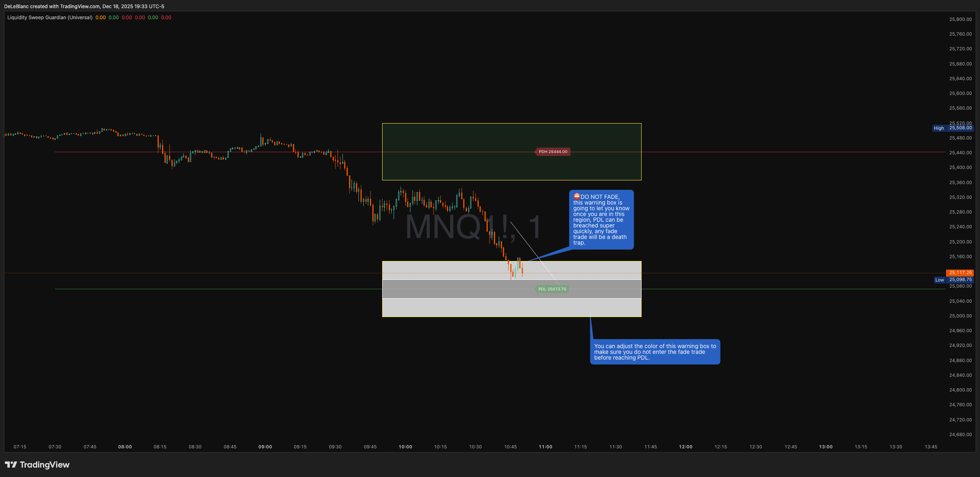Click the PDH 25444.00 price label
This screenshot has height=477, width=980.
point(552,152)
